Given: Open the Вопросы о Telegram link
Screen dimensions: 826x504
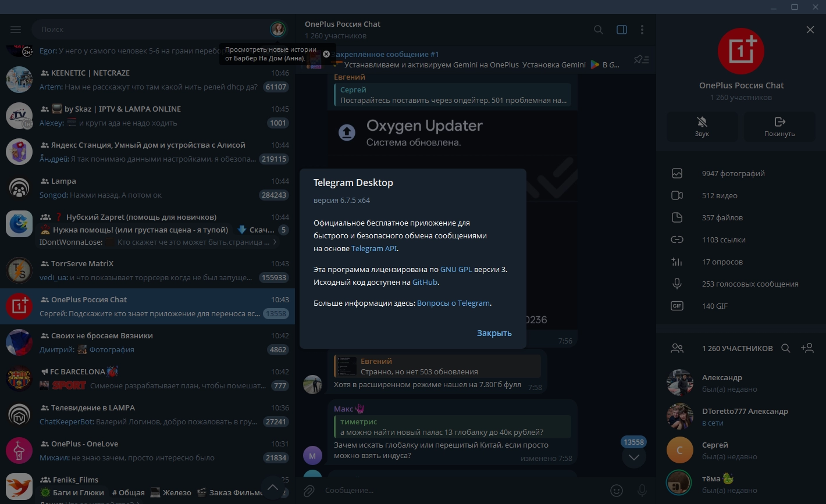Looking at the screenshot, I should pyautogui.click(x=453, y=303).
